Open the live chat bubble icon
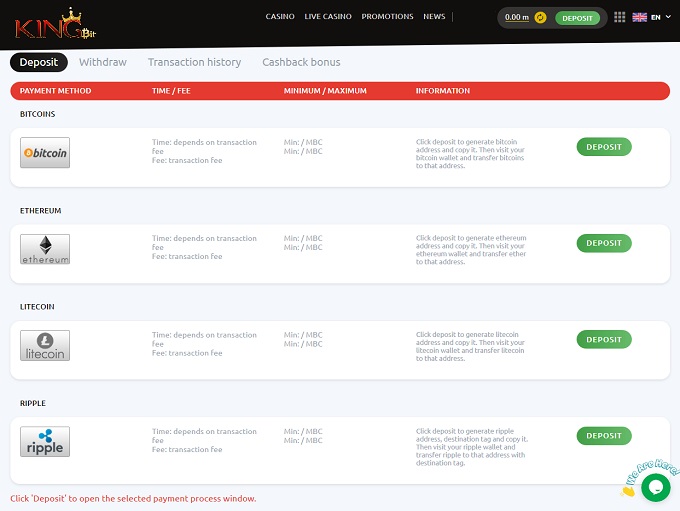 pos(655,487)
